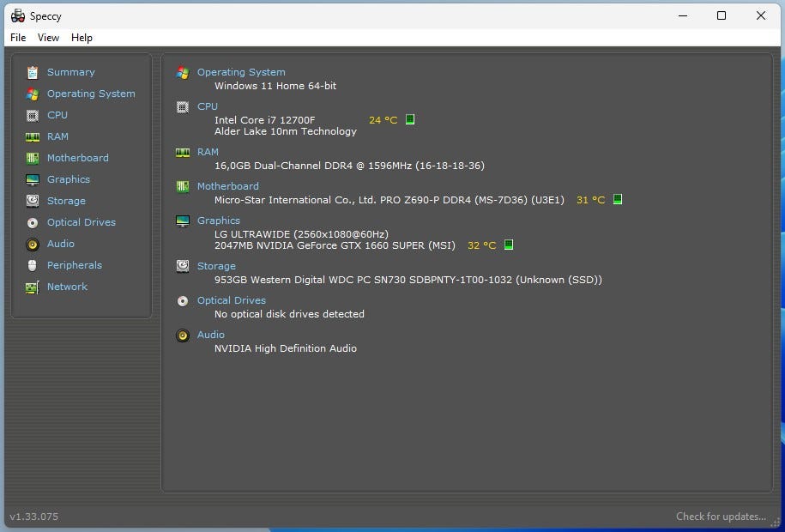Click the Peripherals mouse icon in sidebar
The image size is (785, 532).
point(33,265)
